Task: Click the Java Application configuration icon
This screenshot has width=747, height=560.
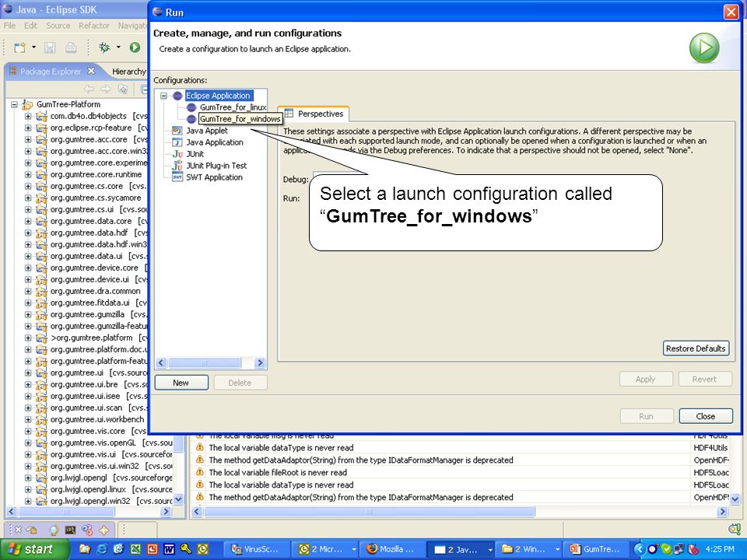Action: tap(177, 142)
